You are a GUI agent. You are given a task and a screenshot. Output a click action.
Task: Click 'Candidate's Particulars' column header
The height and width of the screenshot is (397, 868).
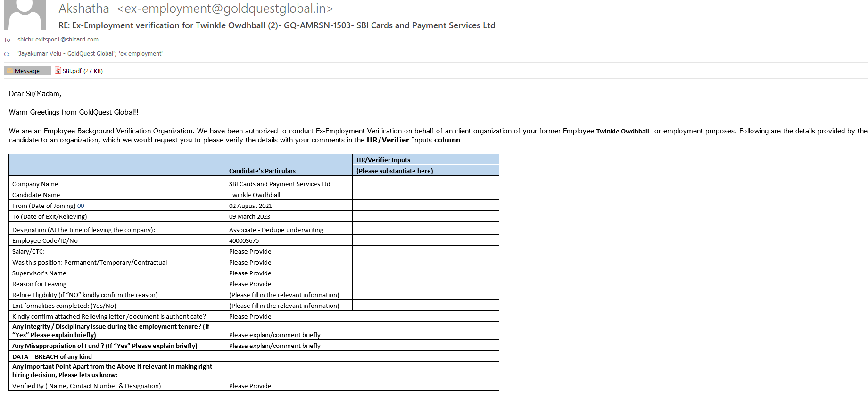[x=262, y=171]
